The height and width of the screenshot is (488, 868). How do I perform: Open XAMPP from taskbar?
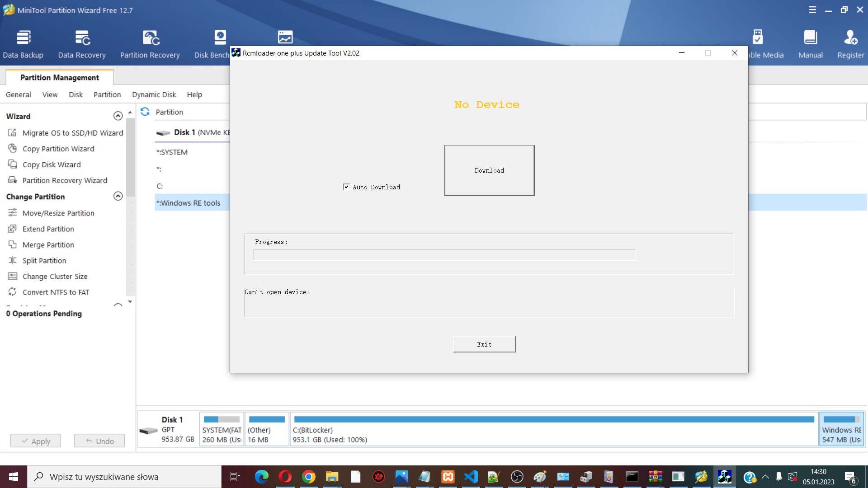(x=448, y=477)
